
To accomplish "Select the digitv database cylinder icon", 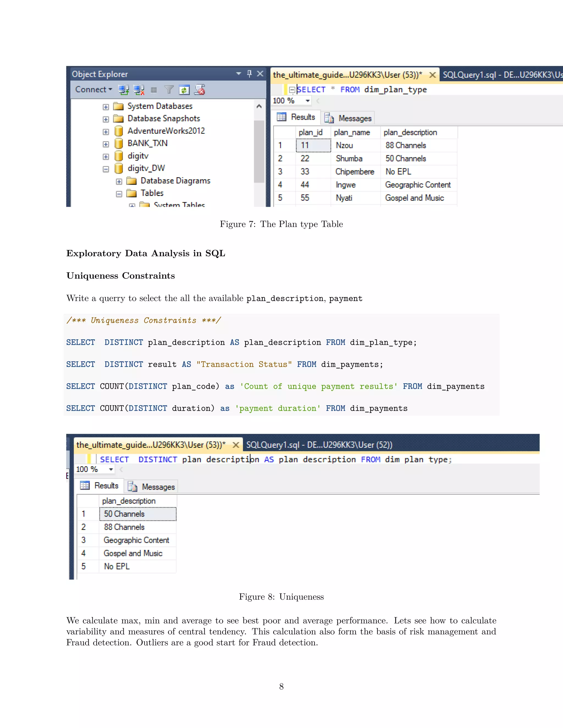I will [119, 156].
